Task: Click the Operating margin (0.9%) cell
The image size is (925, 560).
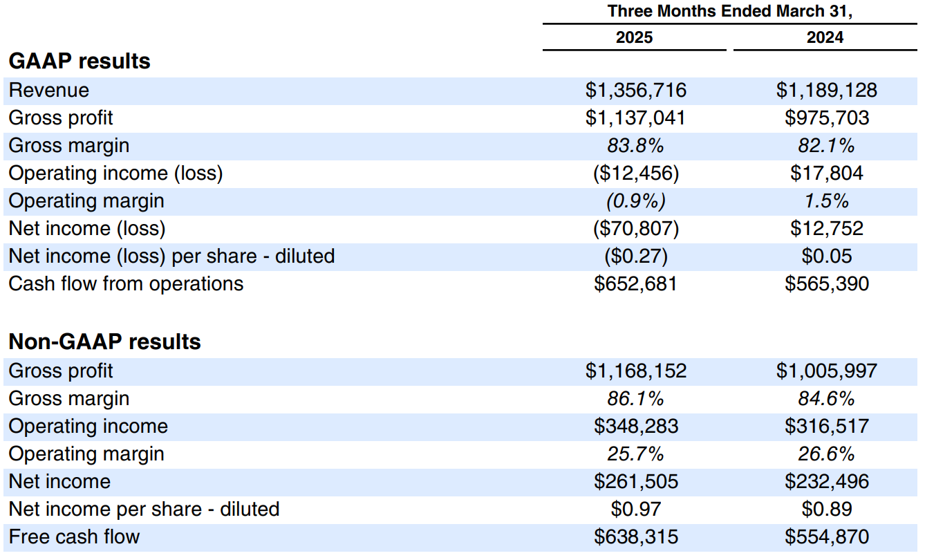Action: pos(636,201)
